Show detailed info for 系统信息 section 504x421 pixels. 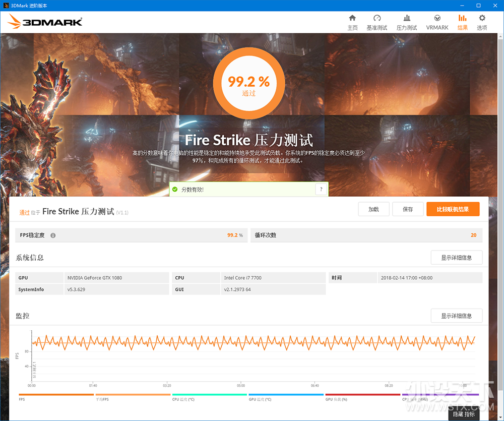point(457,258)
